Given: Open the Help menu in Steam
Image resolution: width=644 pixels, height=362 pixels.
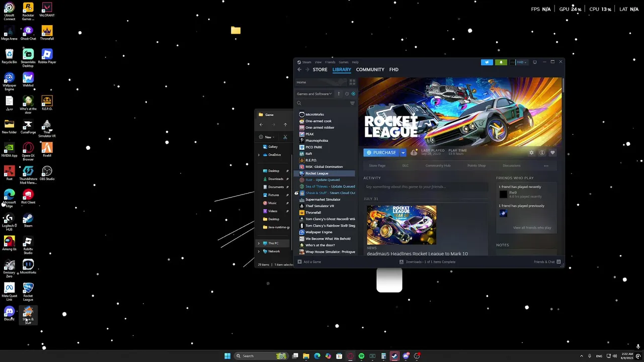Looking at the screenshot, I should point(355,62).
